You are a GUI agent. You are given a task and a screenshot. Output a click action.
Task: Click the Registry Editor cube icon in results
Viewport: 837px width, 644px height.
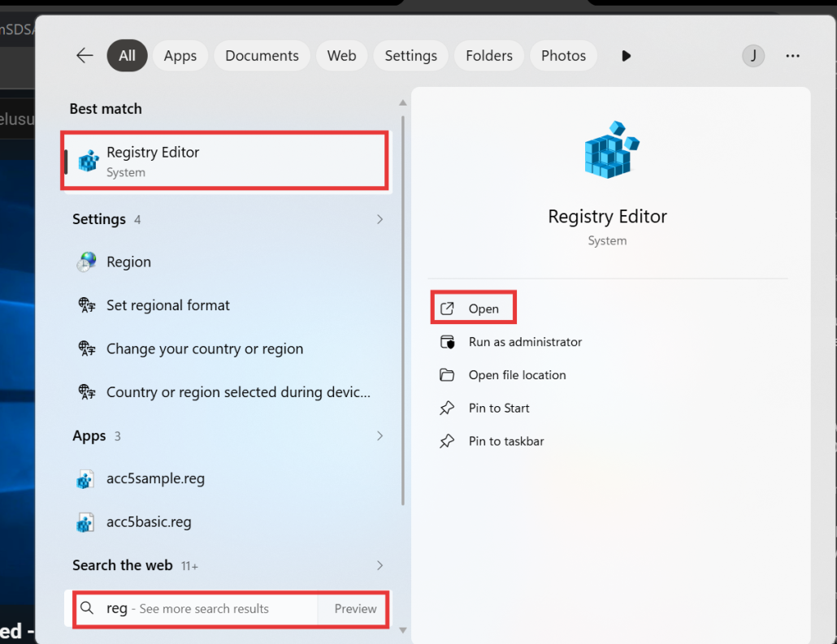point(89,161)
